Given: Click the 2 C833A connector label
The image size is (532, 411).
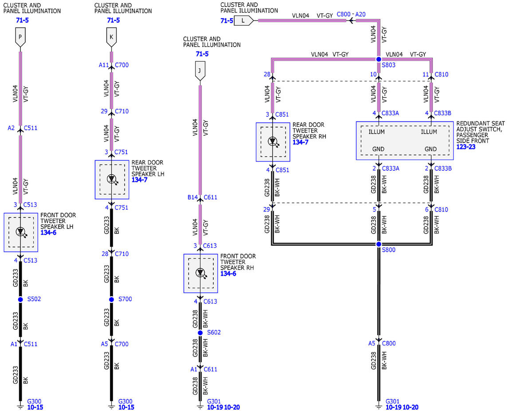Looking at the screenshot, I should pos(386,168).
